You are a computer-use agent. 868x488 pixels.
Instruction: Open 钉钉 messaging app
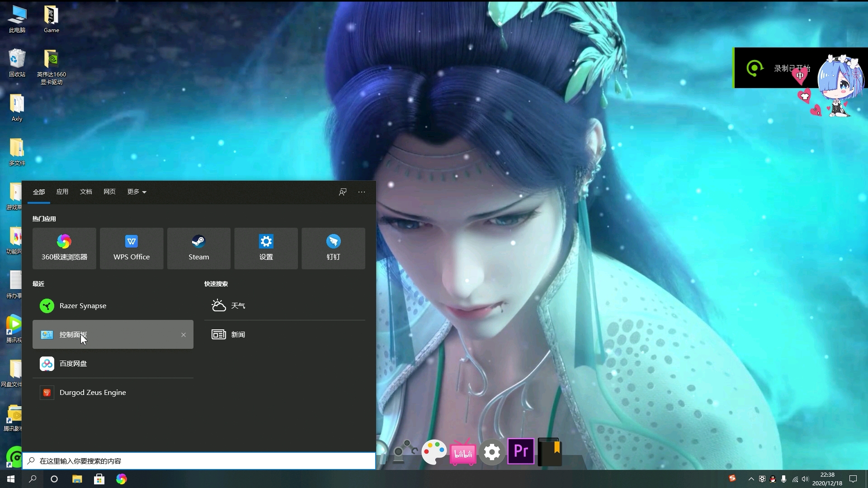[x=333, y=247]
